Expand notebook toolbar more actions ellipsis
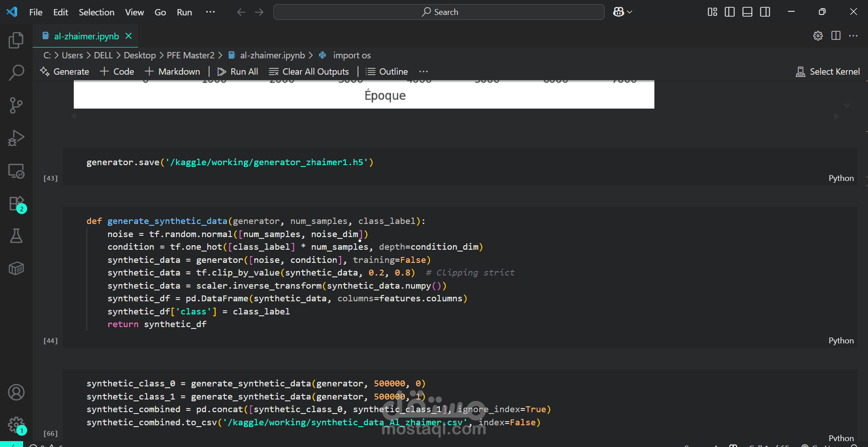 point(424,71)
